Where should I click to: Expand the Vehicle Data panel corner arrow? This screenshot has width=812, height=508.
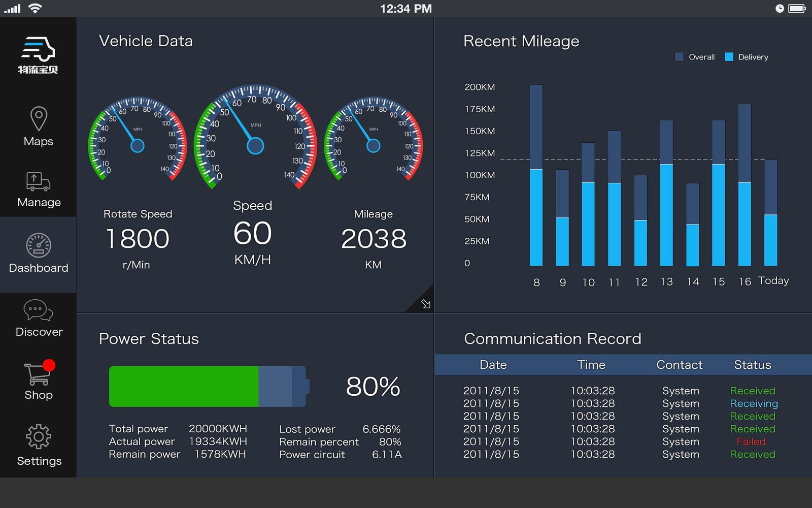(425, 304)
